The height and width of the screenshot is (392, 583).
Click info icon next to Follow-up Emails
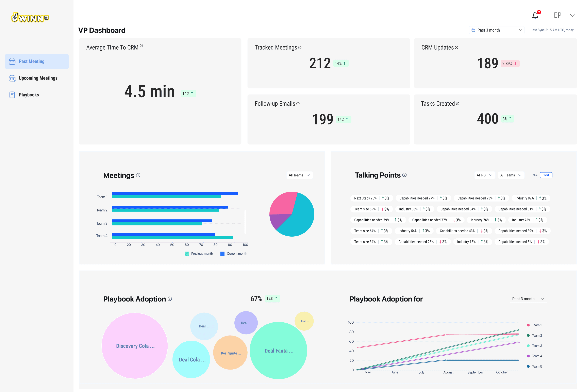coord(298,104)
